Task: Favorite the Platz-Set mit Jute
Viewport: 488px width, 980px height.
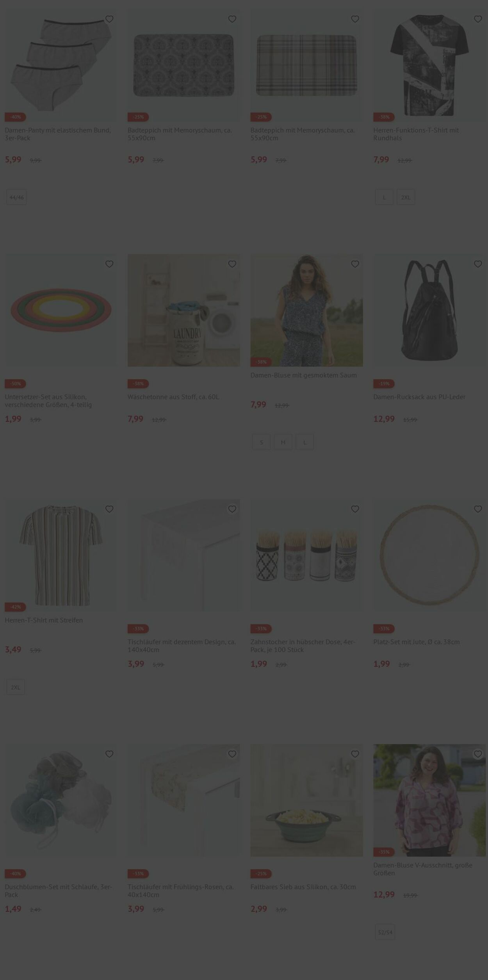Action: click(478, 509)
